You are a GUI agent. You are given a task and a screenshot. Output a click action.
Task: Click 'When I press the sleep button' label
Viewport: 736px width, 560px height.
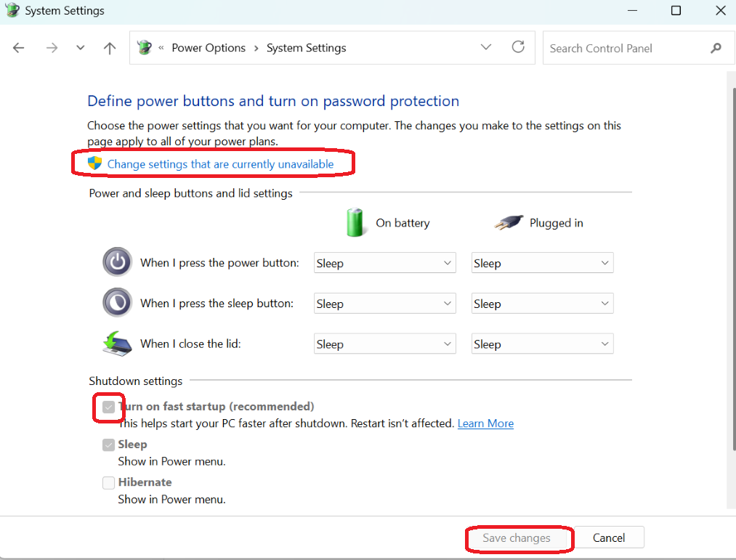click(x=217, y=303)
